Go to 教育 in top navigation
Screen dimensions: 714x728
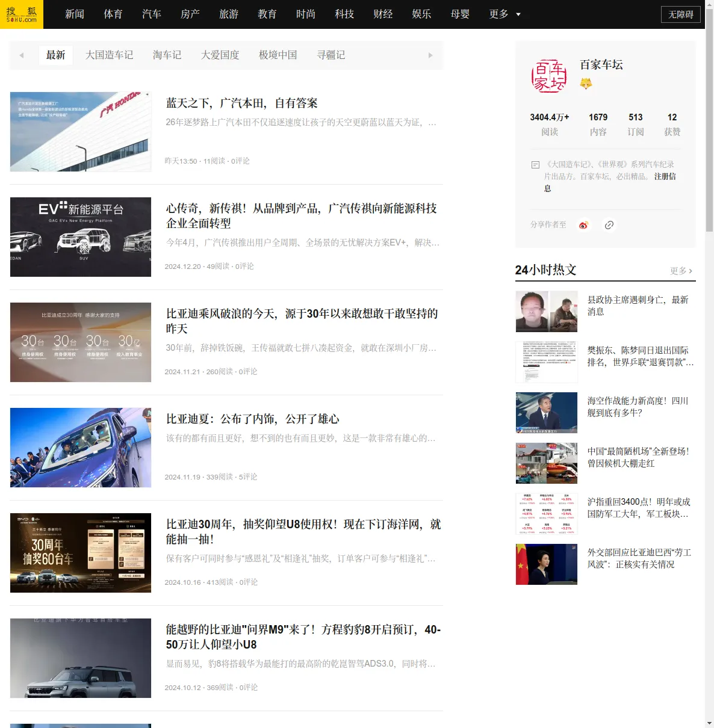tap(267, 14)
